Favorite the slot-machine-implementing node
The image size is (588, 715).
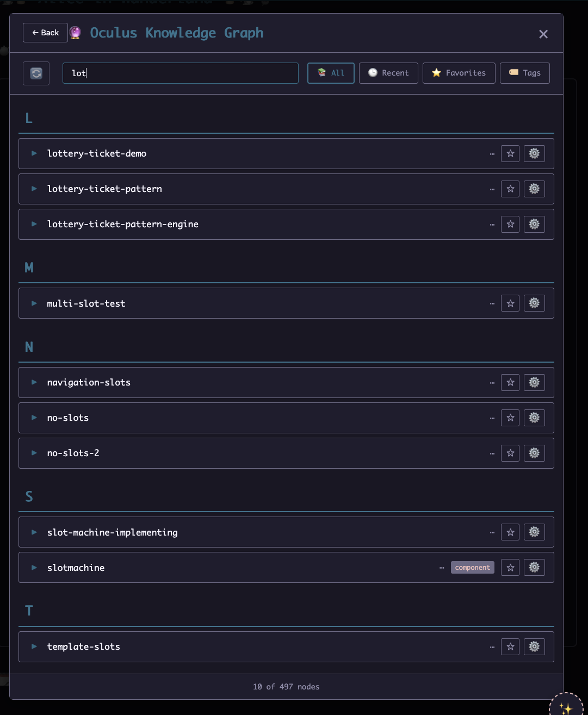click(510, 532)
